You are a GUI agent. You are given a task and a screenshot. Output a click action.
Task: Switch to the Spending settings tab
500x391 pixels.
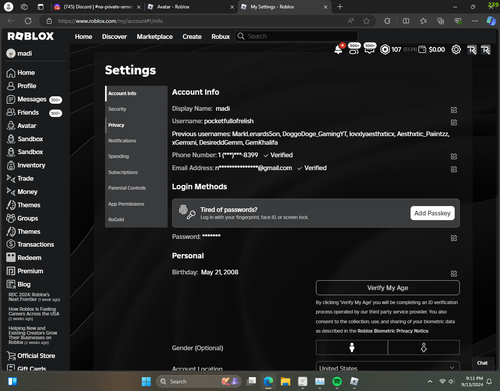[136, 156]
